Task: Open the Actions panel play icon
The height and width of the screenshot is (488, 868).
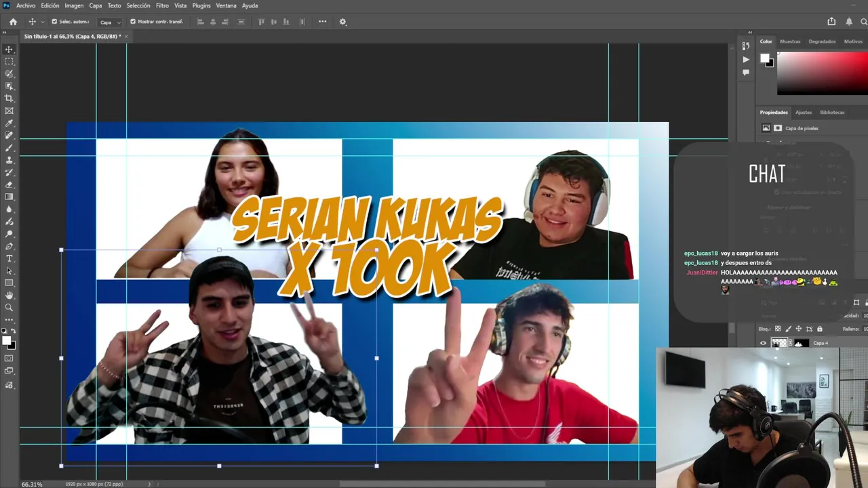Action: tap(746, 60)
